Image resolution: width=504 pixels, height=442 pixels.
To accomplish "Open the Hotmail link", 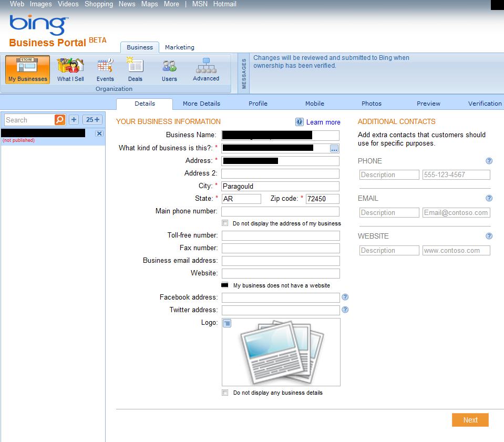I will tap(225, 4).
